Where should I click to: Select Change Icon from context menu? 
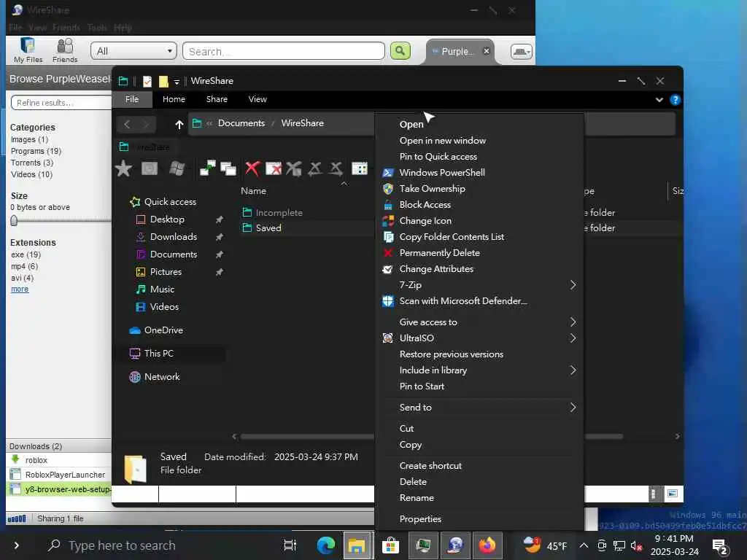pyautogui.click(x=425, y=221)
